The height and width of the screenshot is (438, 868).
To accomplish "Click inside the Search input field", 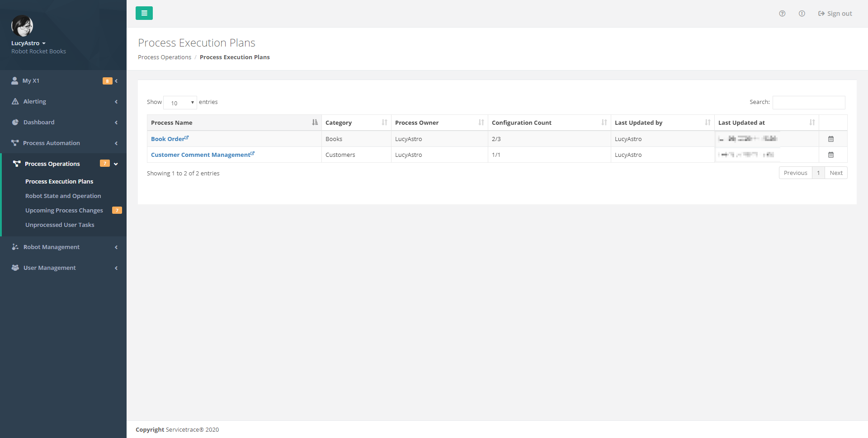I will 808,103.
